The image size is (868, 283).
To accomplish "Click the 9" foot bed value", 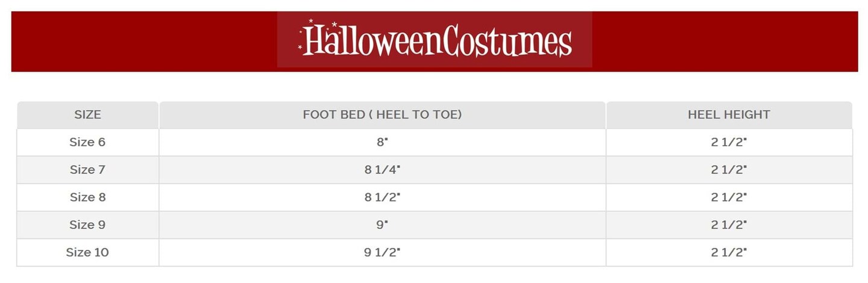I will coord(382,225).
